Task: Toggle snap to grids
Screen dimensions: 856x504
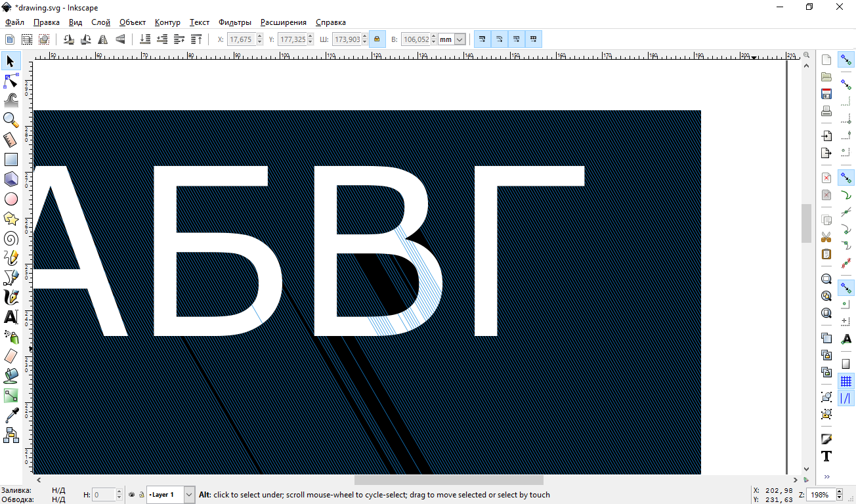Action: coord(846,381)
